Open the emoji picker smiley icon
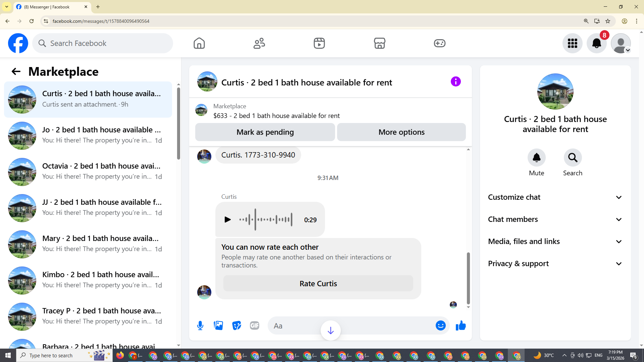 click(441, 325)
